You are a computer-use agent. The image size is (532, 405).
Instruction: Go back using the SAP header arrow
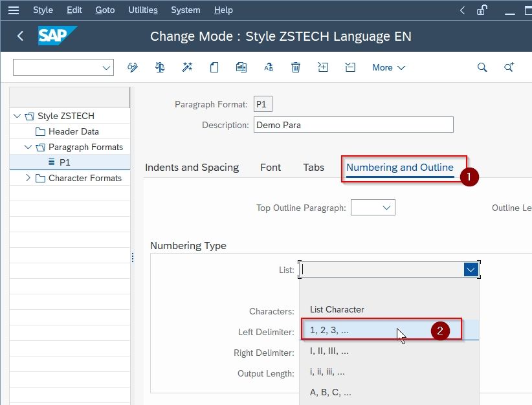tap(20, 36)
